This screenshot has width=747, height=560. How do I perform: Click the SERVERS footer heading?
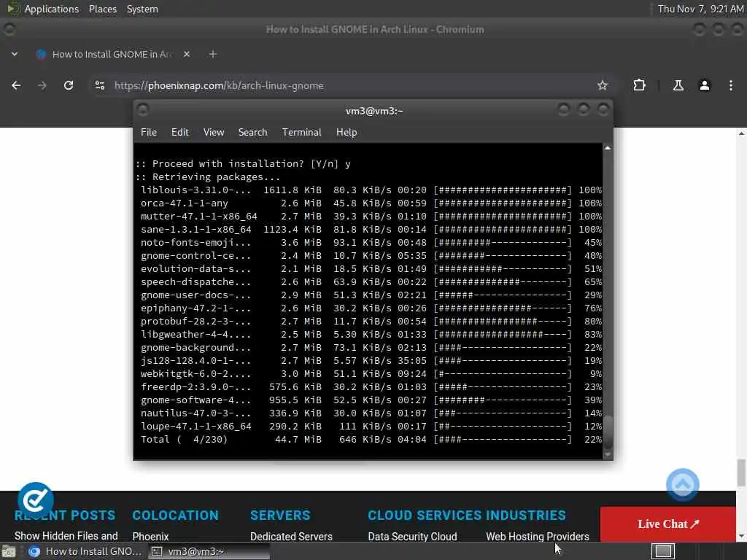point(280,516)
